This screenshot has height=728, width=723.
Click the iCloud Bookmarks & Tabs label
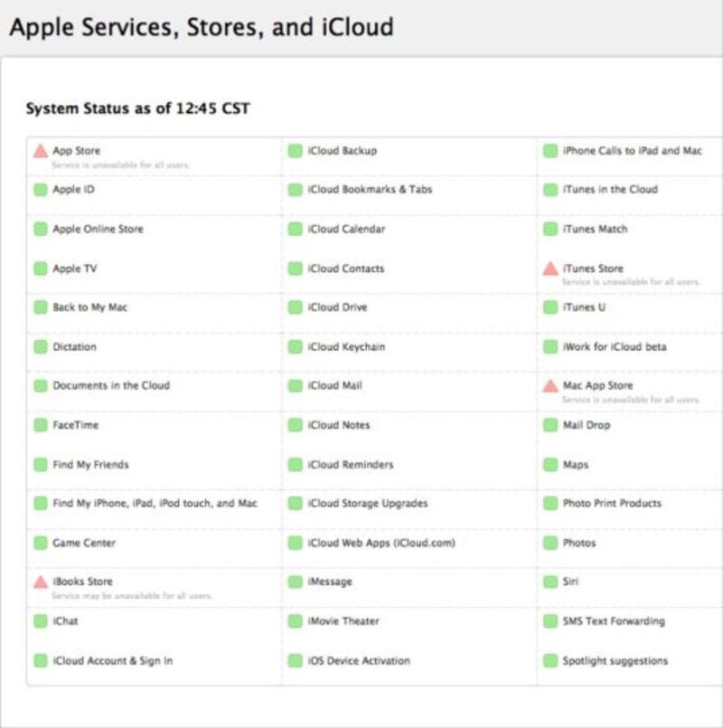point(370,189)
